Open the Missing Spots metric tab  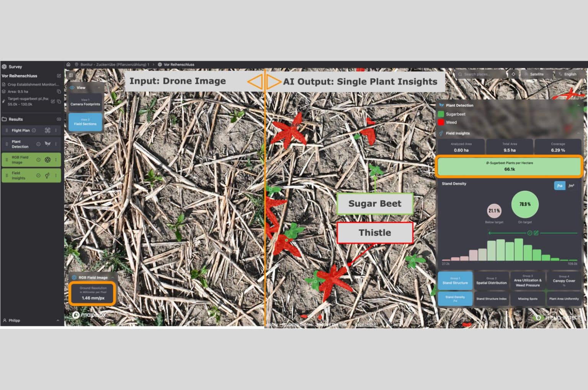(x=528, y=299)
